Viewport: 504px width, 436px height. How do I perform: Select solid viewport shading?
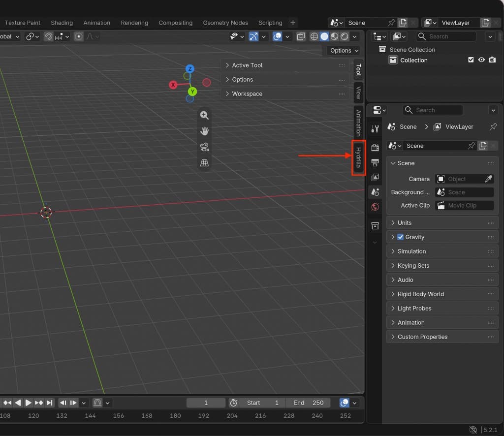point(324,36)
